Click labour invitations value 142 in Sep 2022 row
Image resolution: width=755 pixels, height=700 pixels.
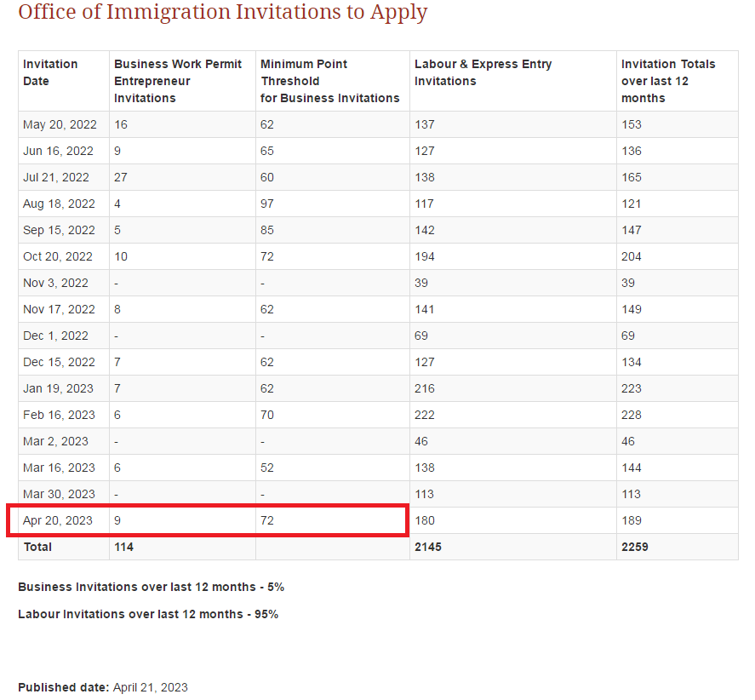(425, 230)
